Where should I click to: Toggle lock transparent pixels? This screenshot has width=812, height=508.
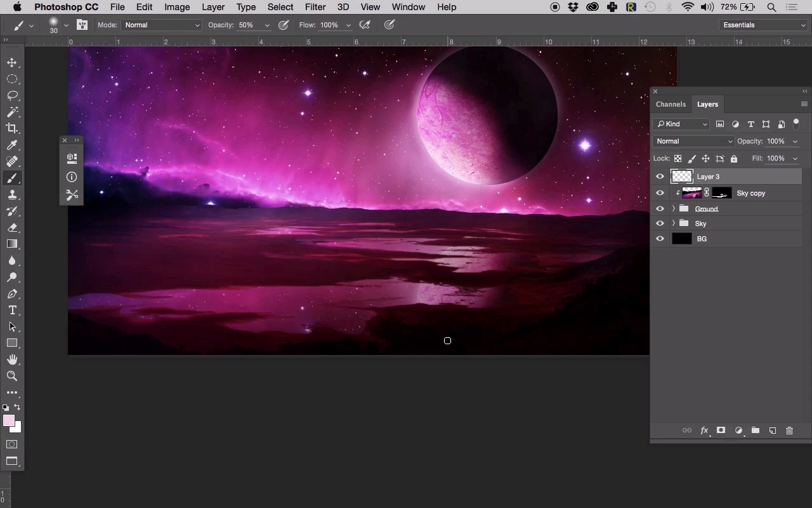tap(678, 159)
